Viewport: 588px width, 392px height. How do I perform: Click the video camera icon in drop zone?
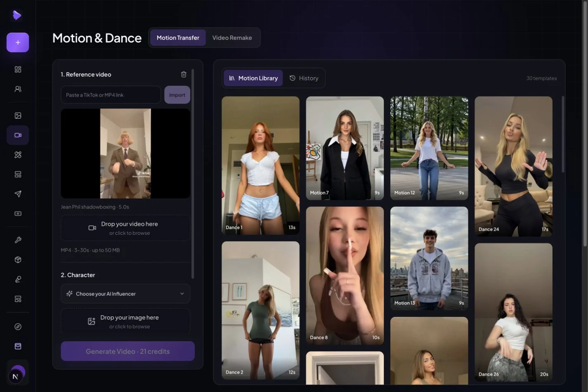point(92,228)
